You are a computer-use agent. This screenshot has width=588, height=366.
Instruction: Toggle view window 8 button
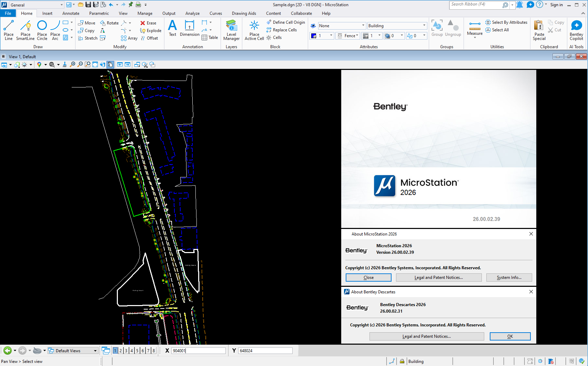click(154, 351)
